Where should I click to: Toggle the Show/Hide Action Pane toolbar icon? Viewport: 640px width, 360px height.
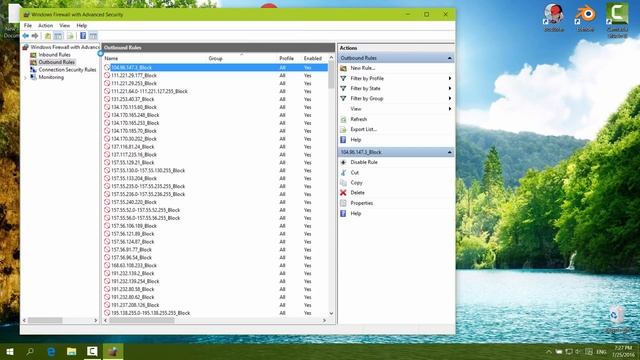coord(93,36)
